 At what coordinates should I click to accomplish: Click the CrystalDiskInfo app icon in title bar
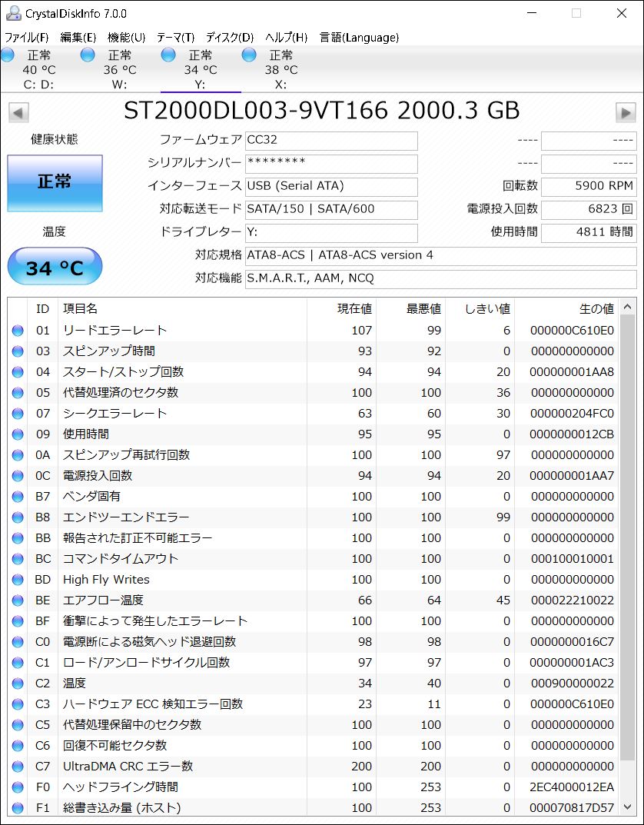[x=13, y=13]
